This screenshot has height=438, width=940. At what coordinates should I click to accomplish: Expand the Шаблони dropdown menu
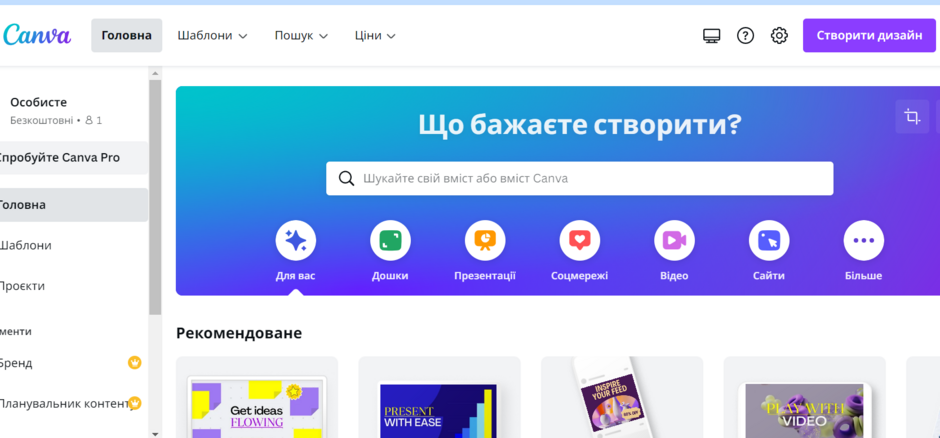click(212, 35)
